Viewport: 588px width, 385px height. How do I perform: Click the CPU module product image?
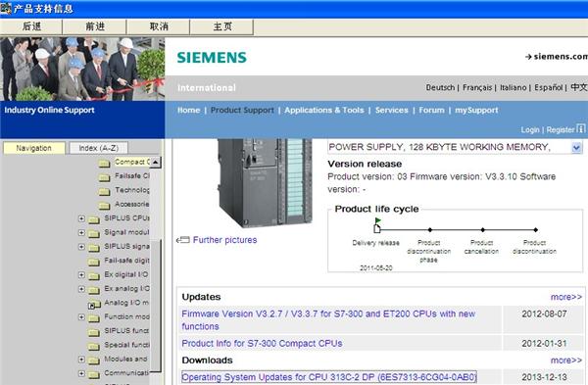[265, 182]
